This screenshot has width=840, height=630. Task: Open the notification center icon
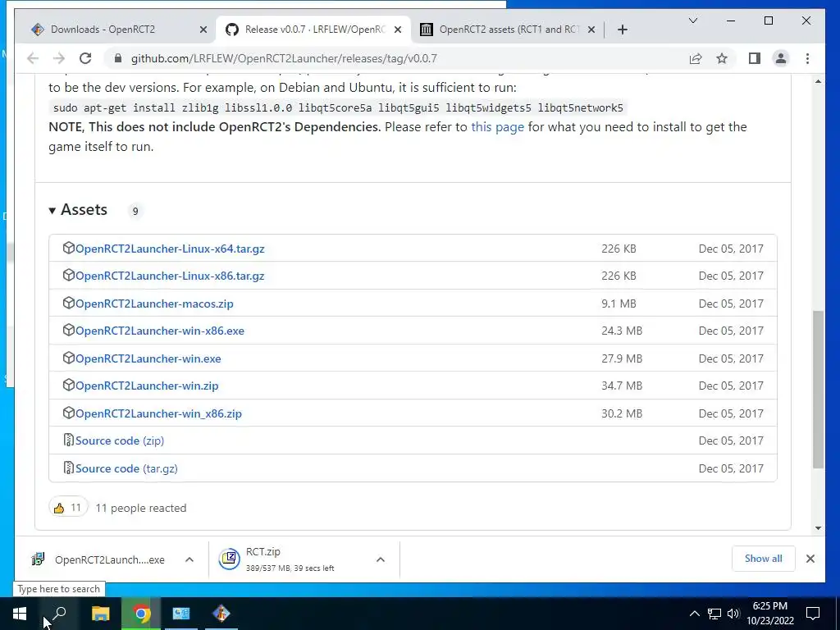(x=813, y=614)
